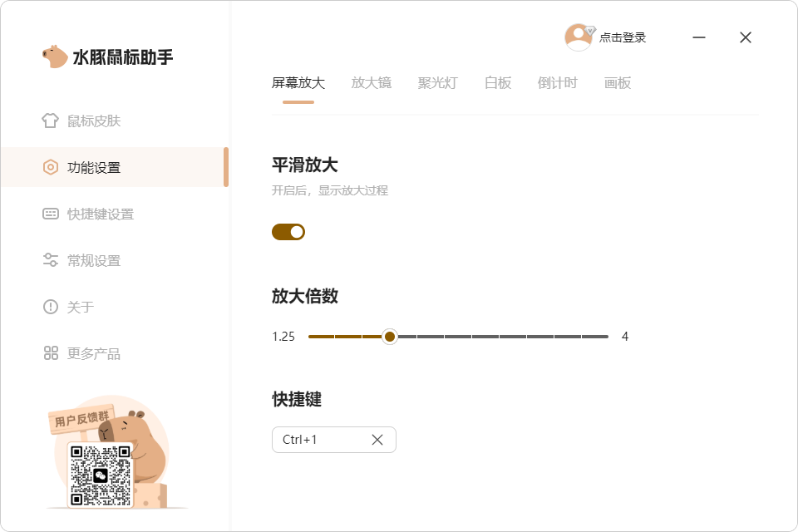This screenshot has height=532, width=798.
Task: Click the Ctrl+1 shortcut input field
Action: pyautogui.click(x=334, y=440)
